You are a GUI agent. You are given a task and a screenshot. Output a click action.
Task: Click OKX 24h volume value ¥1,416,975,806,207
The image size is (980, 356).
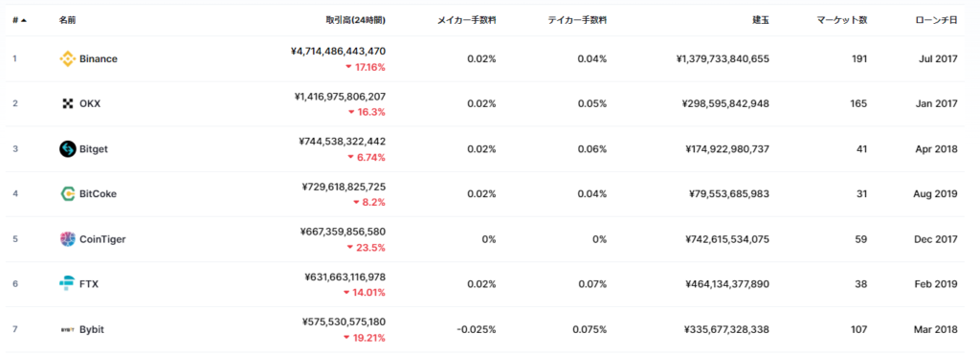pyautogui.click(x=340, y=97)
